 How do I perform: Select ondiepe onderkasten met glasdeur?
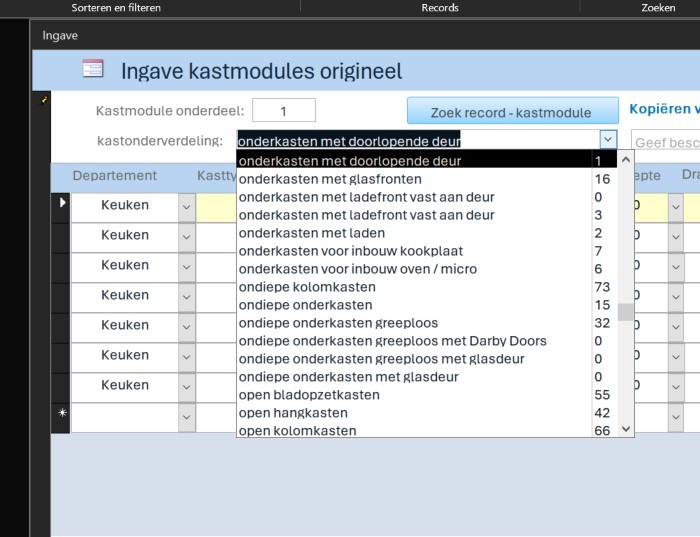[x=427, y=377]
